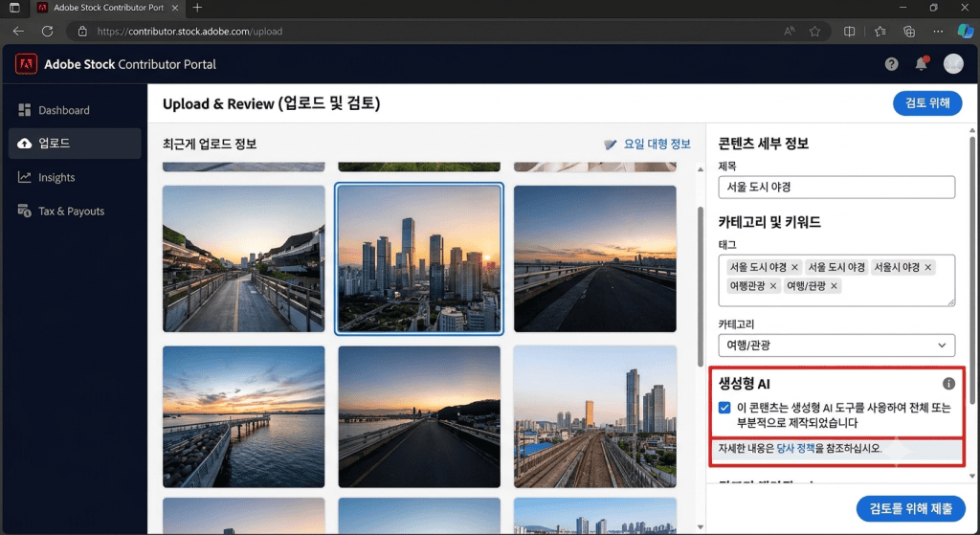This screenshot has height=535, width=980.
Task: Select the pier over water thumbnail
Action: (244, 416)
